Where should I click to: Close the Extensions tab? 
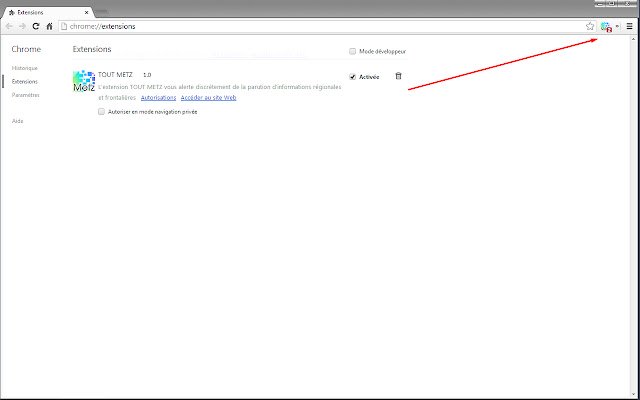pos(86,13)
